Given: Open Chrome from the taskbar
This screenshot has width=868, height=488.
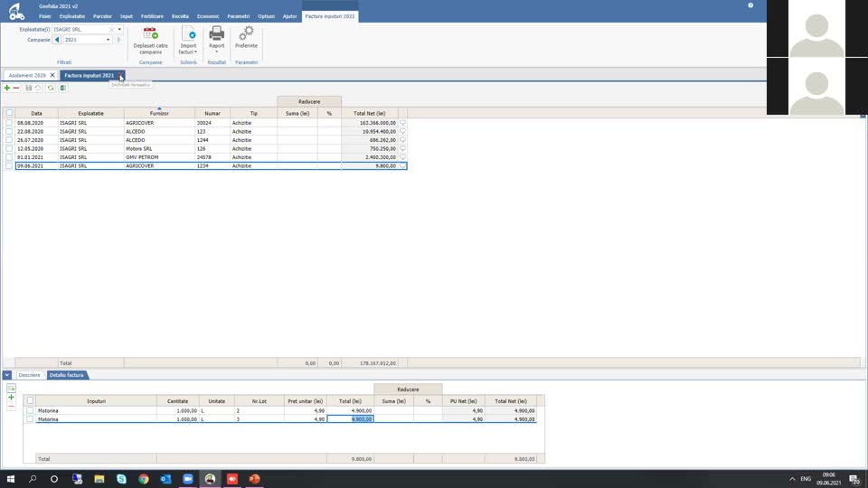Looking at the screenshot, I should click(144, 479).
